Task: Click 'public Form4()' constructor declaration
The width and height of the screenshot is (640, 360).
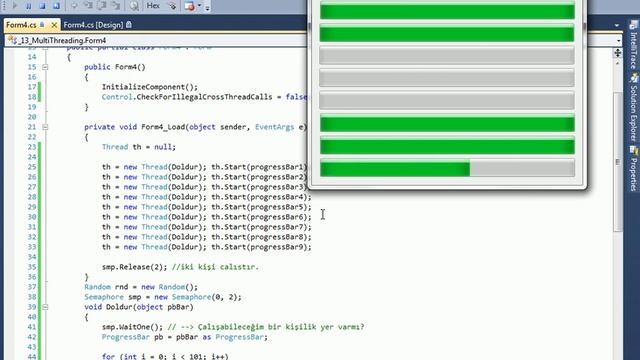Action: pos(115,67)
